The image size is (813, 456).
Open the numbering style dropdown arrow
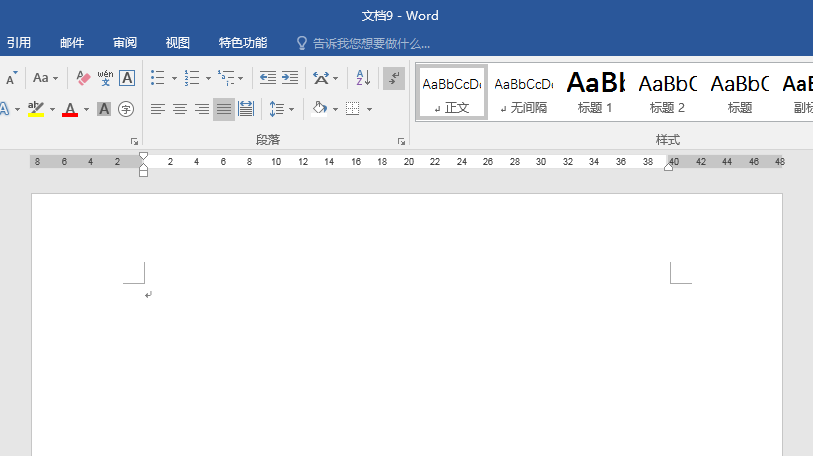(208, 79)
